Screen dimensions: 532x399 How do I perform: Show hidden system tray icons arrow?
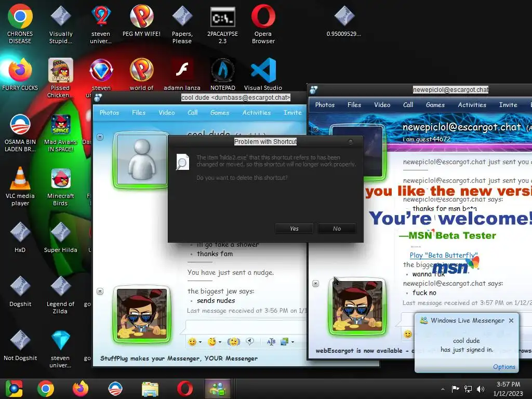click(443, 389)
